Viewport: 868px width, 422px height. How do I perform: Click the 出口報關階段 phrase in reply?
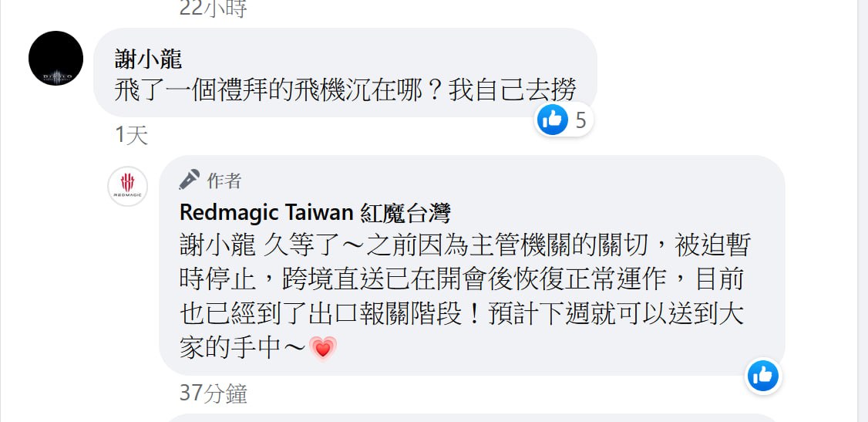(384, 315)
